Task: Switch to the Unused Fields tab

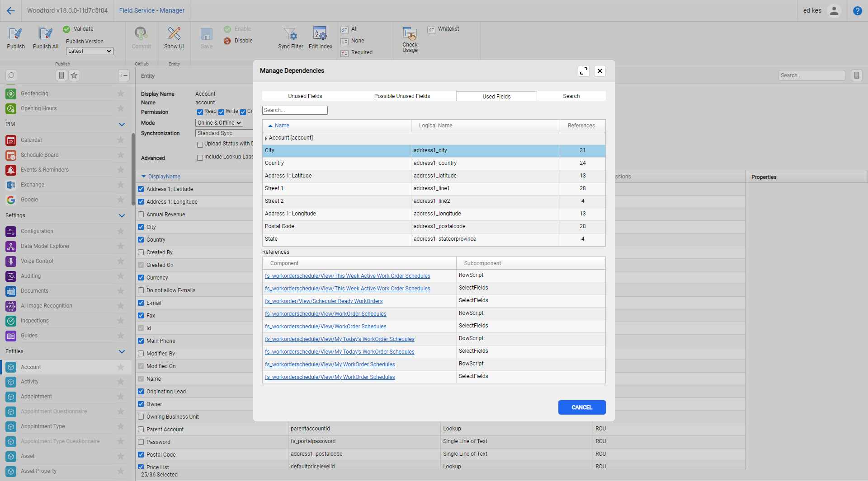Action: click(305, 96)
